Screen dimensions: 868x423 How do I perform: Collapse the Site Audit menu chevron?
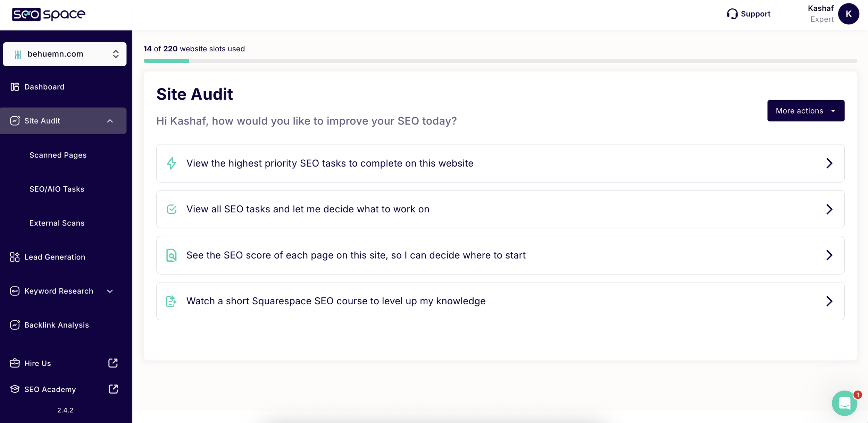click(x=110, y=121)
